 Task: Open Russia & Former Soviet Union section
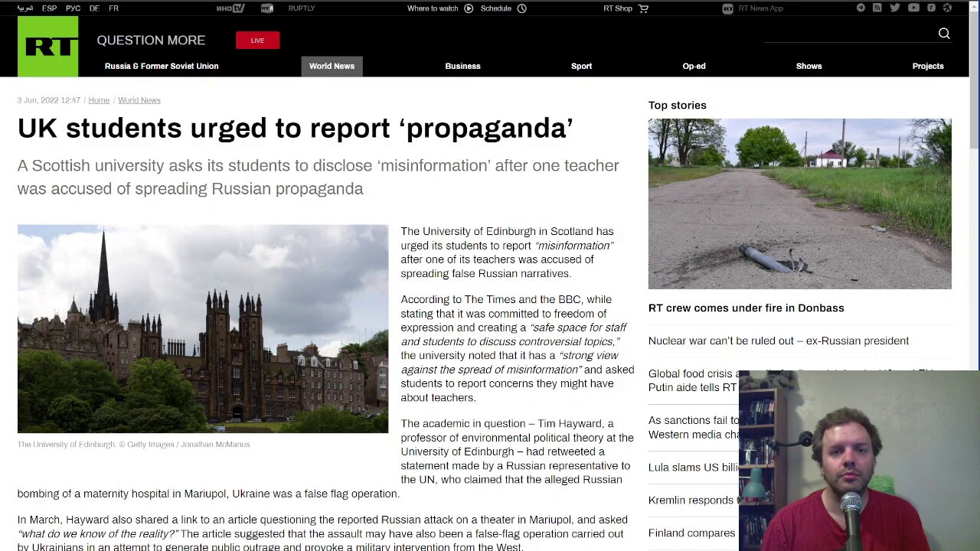(162, 67)
